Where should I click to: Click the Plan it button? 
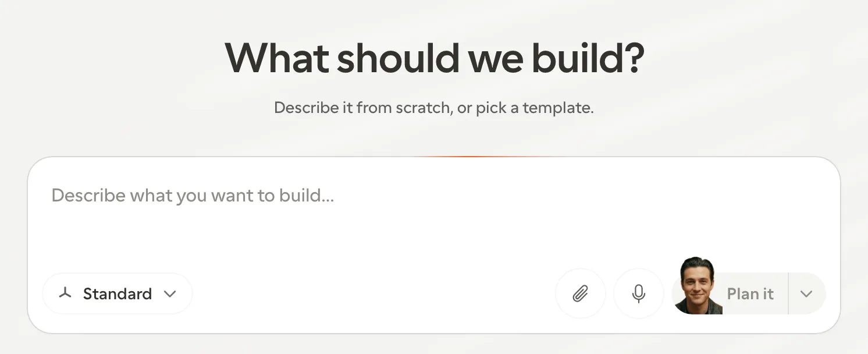pyautogui.click(x=750, y=293)
